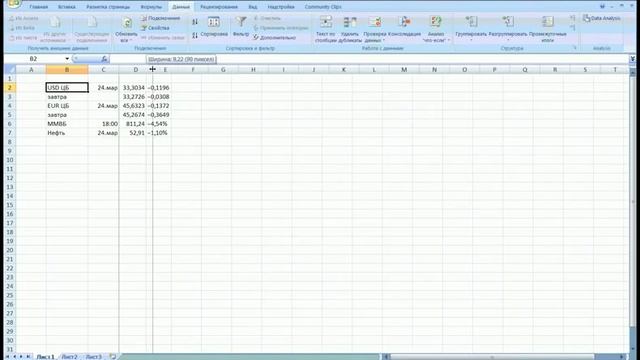Expand Проверка данных dropdown arrow
The width and height of the screenshot is (640, 360).
384,41
